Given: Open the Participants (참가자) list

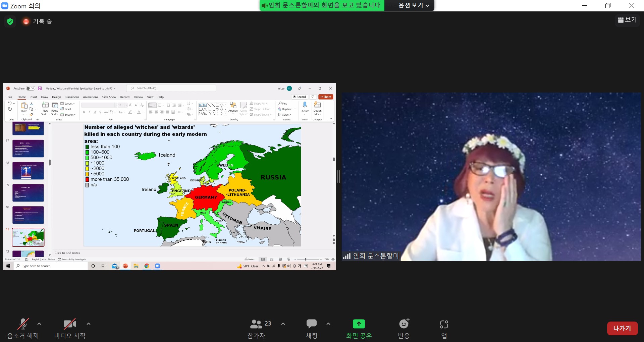Looking at the screenshot, I should pos(256,324).
